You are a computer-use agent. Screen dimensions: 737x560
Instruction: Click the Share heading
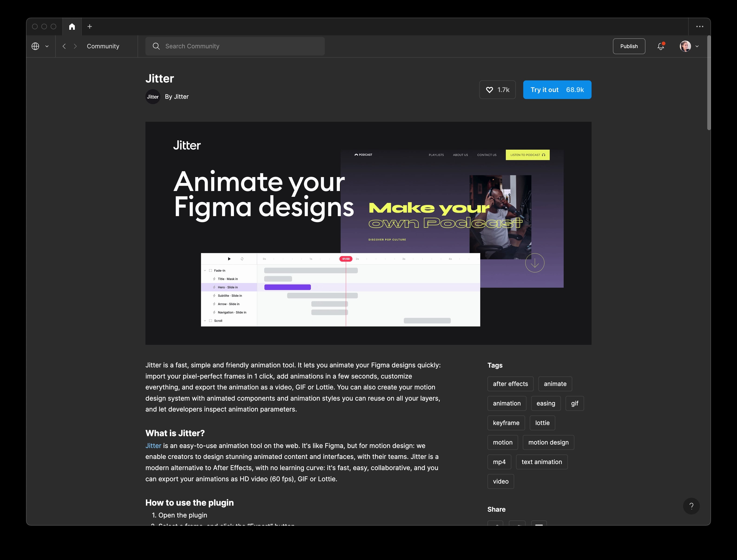point(496,509)
